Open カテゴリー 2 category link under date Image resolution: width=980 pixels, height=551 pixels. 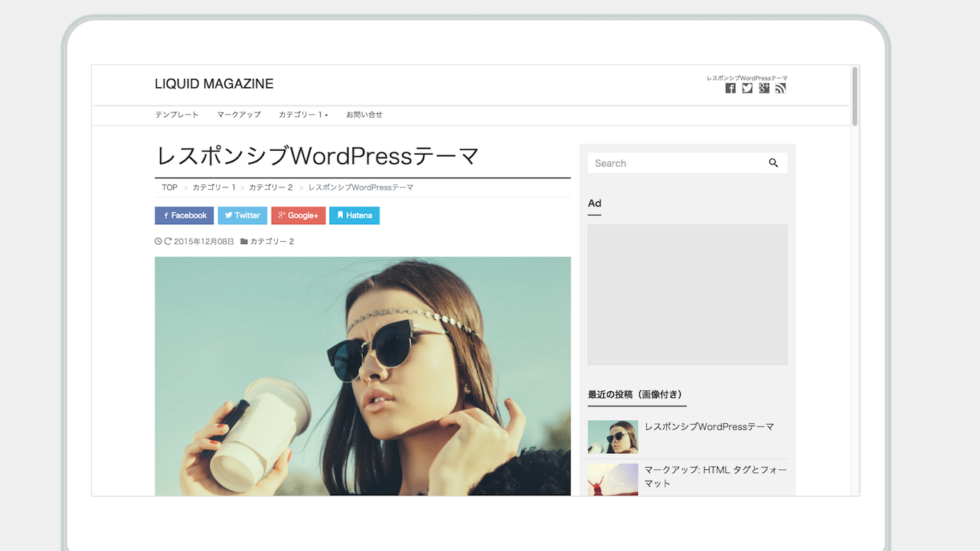coord(272,242)
